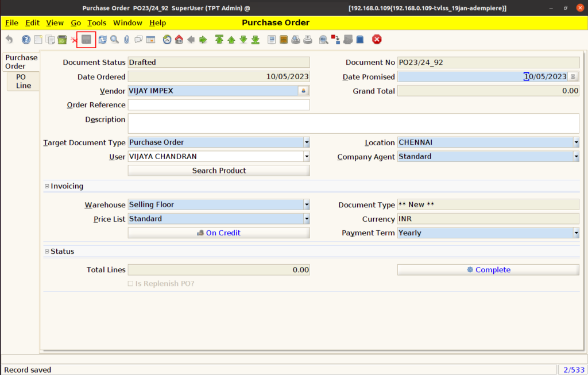Open the Report icon in toolbar

tap(272, 40)
